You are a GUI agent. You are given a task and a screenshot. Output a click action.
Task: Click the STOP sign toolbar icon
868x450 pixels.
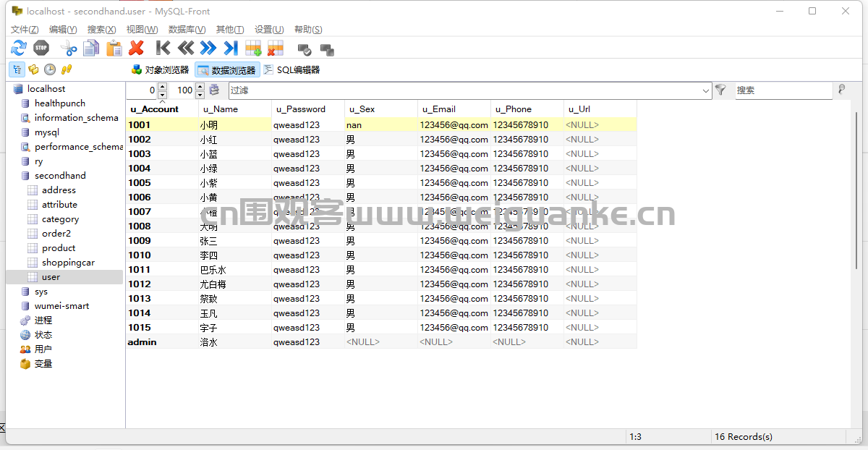coord(41,48)
